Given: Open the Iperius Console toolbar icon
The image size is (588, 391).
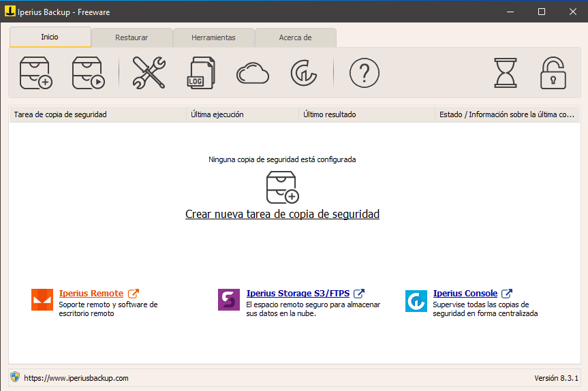Looking at the screenshot, I should pyautogui.click(x=303, y=73).
